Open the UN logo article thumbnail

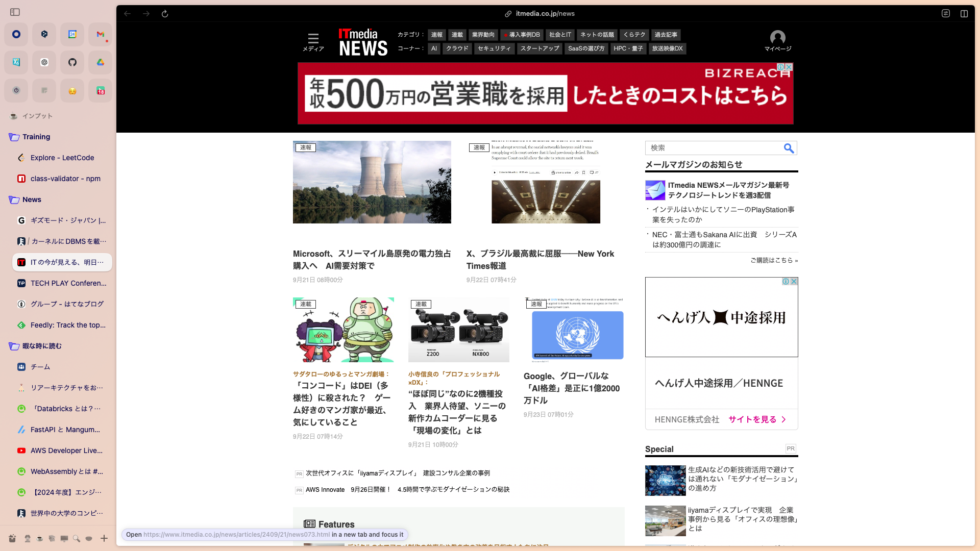(574, 330)
